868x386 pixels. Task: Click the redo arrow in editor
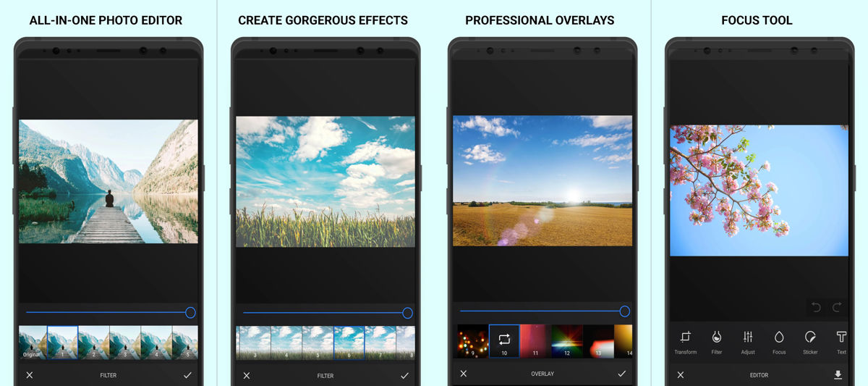tap(837, 308)
